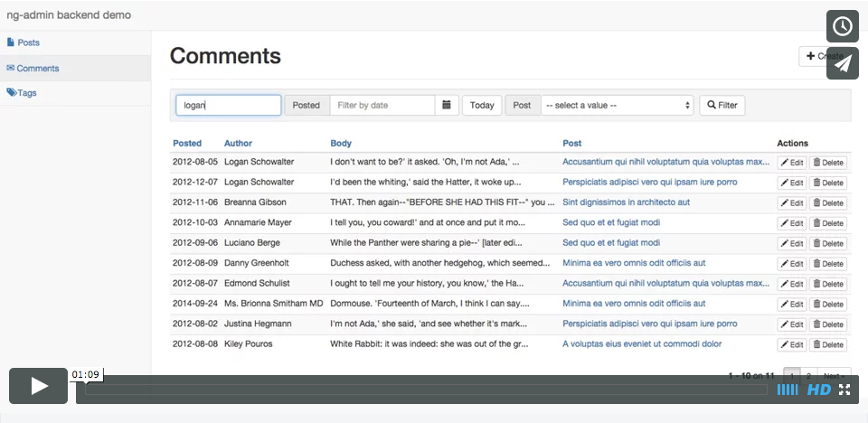Open Accusantium post link in first row
868x423 pixels.
click(666, 162)
